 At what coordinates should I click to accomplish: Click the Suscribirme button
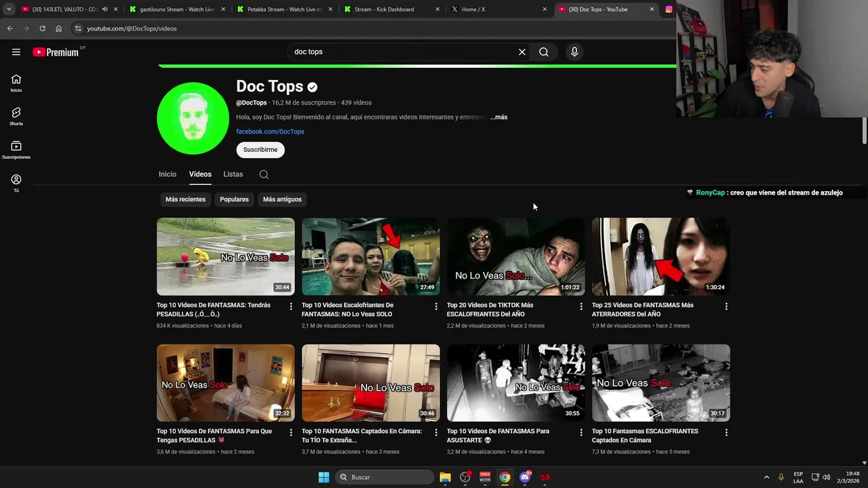[260, 150]
